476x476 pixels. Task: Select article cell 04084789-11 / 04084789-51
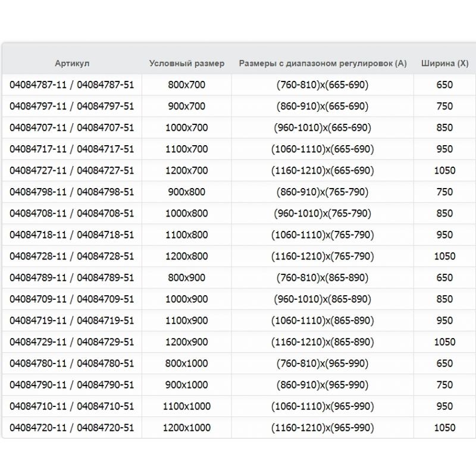72,278
